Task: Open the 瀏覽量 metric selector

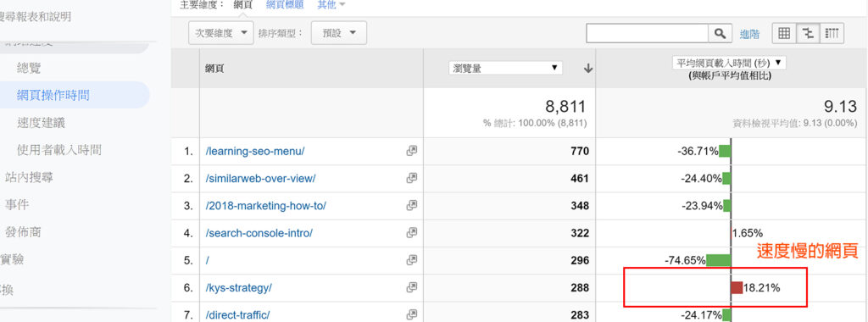Action: [x=505, y=68]
